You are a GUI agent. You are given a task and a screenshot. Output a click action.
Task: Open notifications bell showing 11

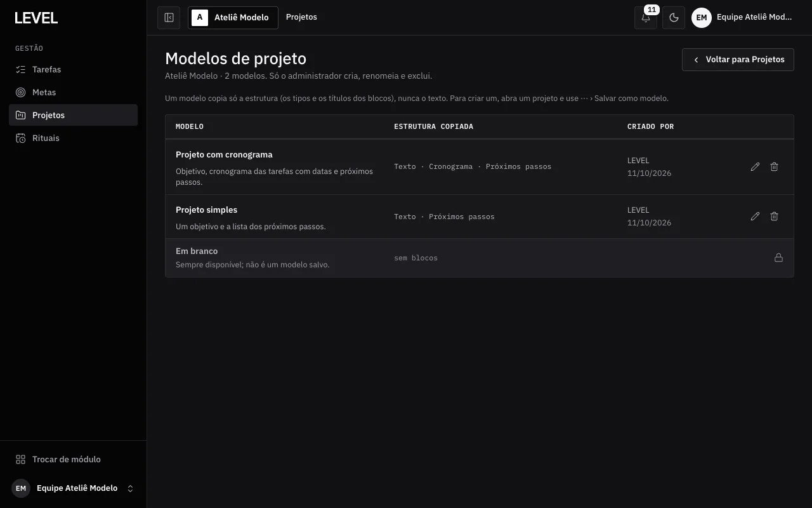pyautogui.click(x=646, y=18)
